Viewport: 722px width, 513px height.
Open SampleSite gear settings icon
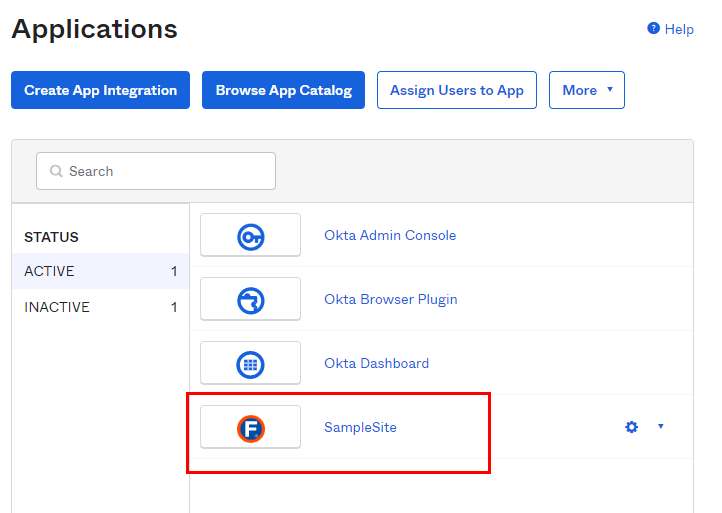[x=632, y=427]
